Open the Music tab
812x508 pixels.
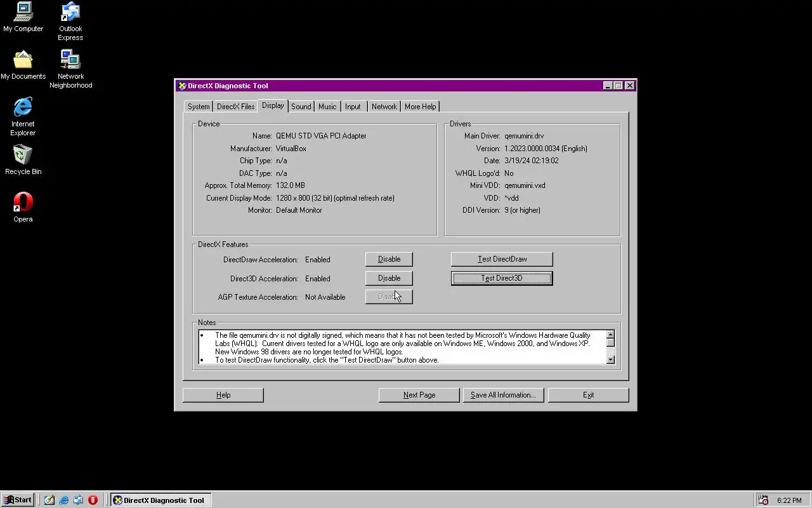pos(327,107)
